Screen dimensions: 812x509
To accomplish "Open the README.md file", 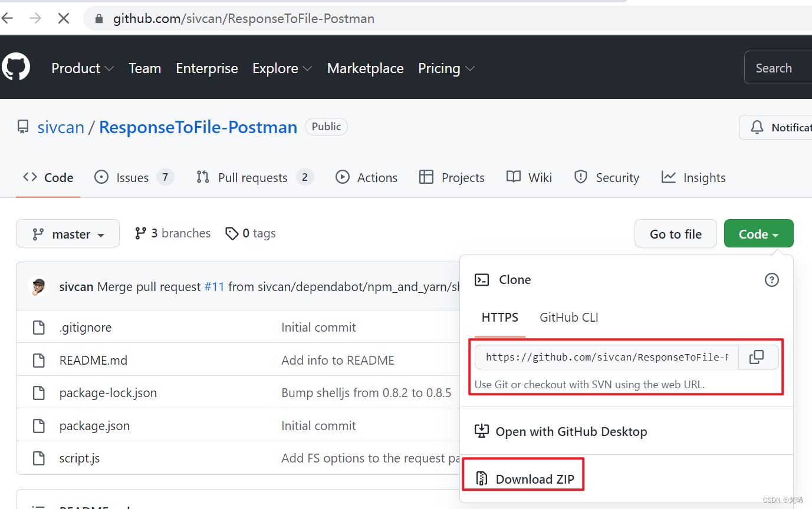I will pyautogui.click(x=93, y=360).
